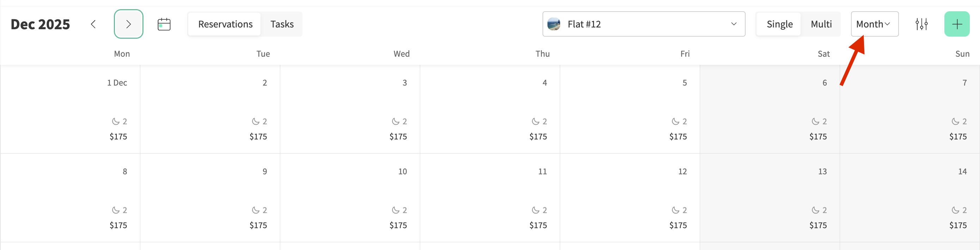Screen dimensions: 980x250
Task: Click the green plus add button
Action: coord(957,24)
